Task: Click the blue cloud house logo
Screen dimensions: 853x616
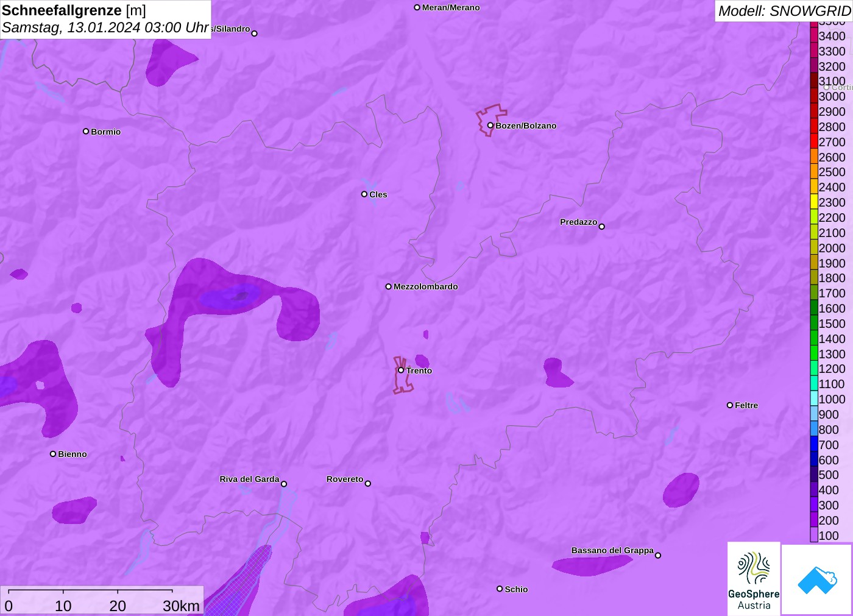Action: (x=816, y=579)
